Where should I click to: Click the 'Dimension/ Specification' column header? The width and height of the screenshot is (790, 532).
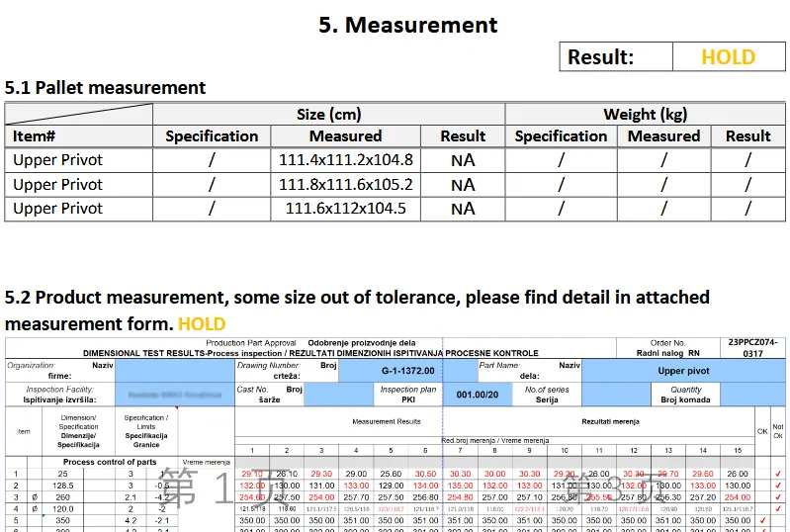coord(78,431)
